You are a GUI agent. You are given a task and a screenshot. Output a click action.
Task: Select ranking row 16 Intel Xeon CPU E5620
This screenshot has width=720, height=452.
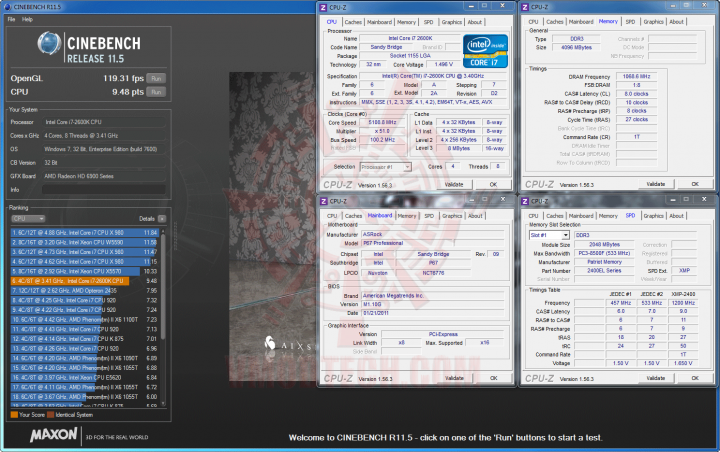[84, 377]
